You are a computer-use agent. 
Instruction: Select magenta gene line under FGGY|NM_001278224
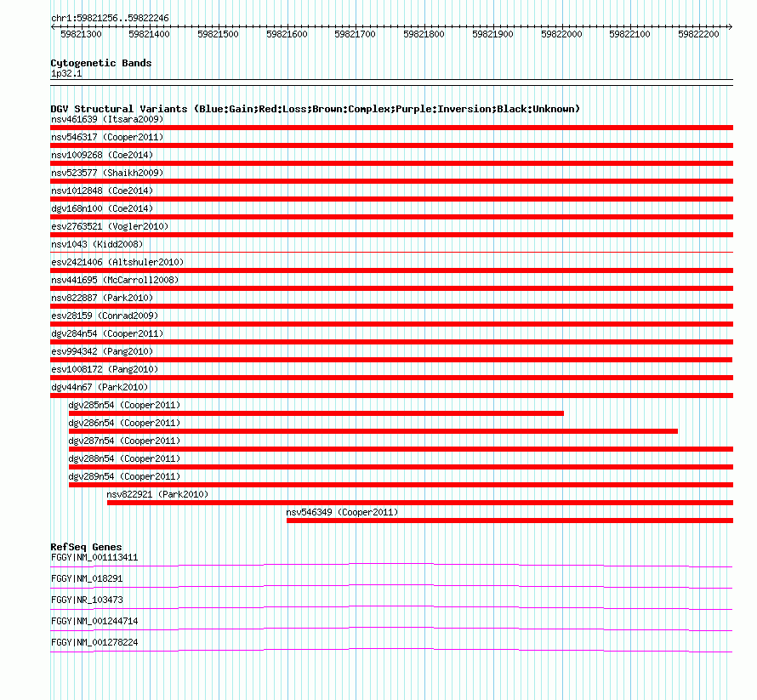pos(391,650)
